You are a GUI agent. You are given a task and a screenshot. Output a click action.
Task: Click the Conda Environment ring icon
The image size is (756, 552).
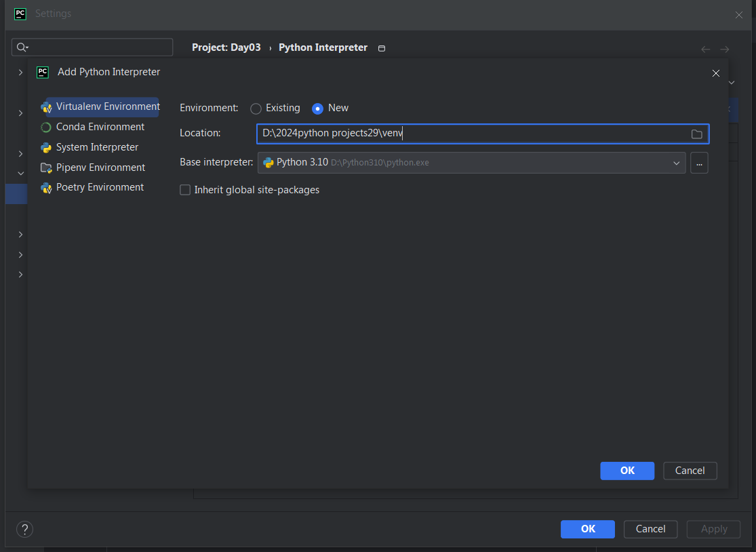coord(46,127)
